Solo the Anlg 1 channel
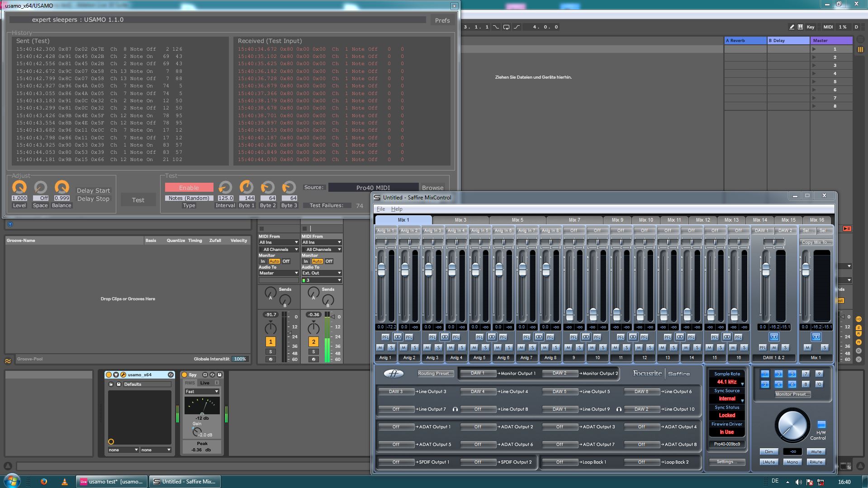 pos(391,348)
